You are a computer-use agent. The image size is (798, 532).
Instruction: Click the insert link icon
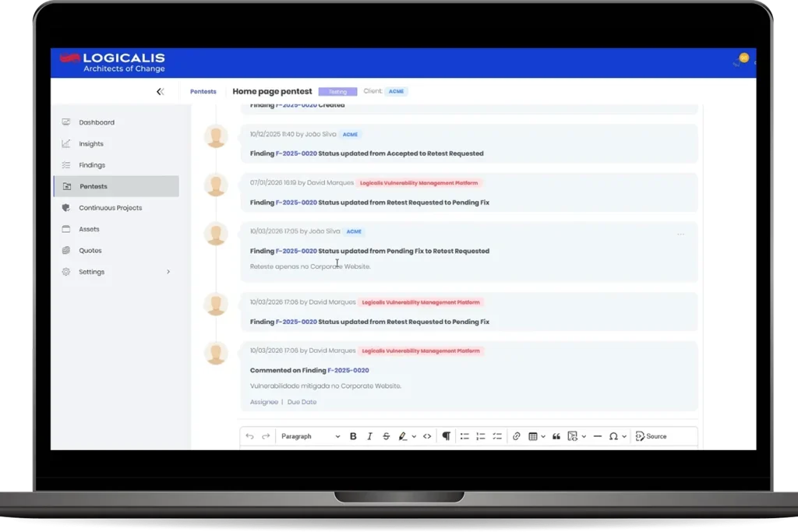pos(516,436)
